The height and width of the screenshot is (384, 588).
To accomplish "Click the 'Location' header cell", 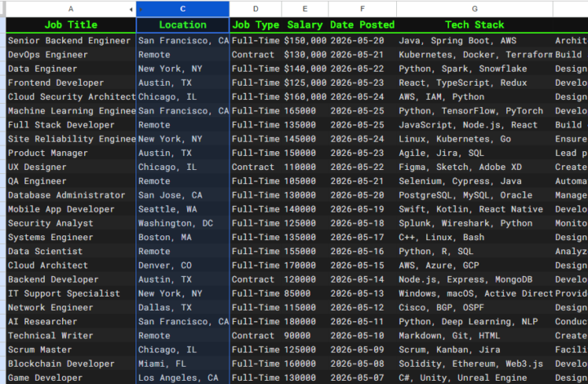I will click(183, 25).
